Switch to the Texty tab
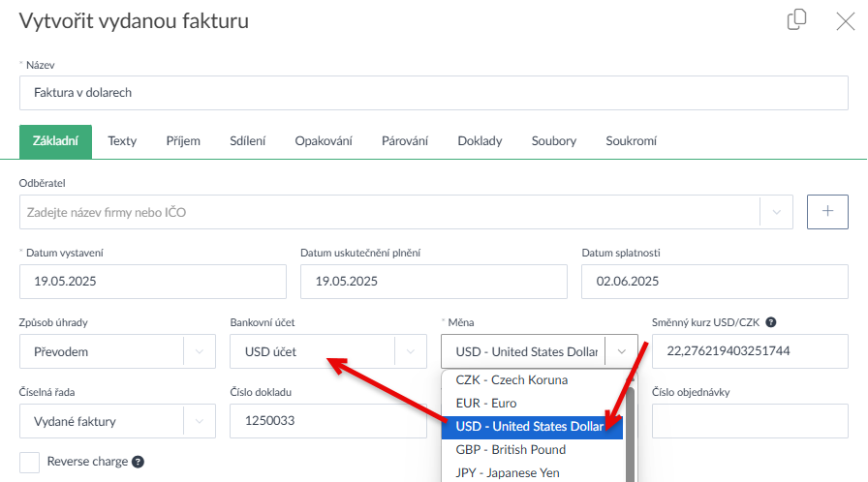This screenshot has height=482, width=868. (122, 141)
